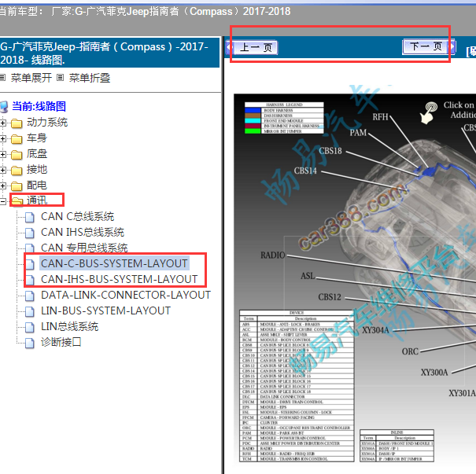476x474 pixels.
Task: Click page icon beside 诊断接口
Action: (29, 343)
